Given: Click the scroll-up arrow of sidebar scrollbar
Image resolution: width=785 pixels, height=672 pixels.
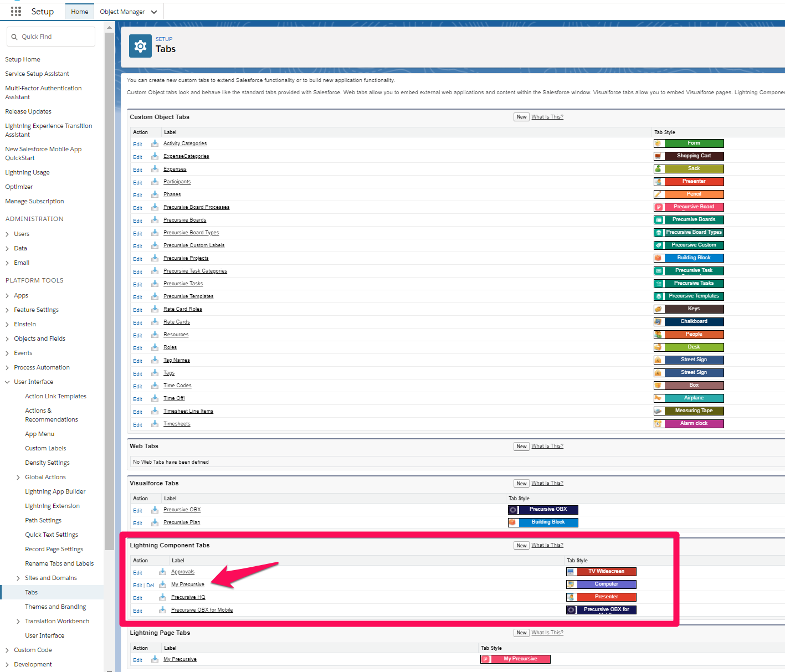Looking at the screenshot, I should (109, 27).
